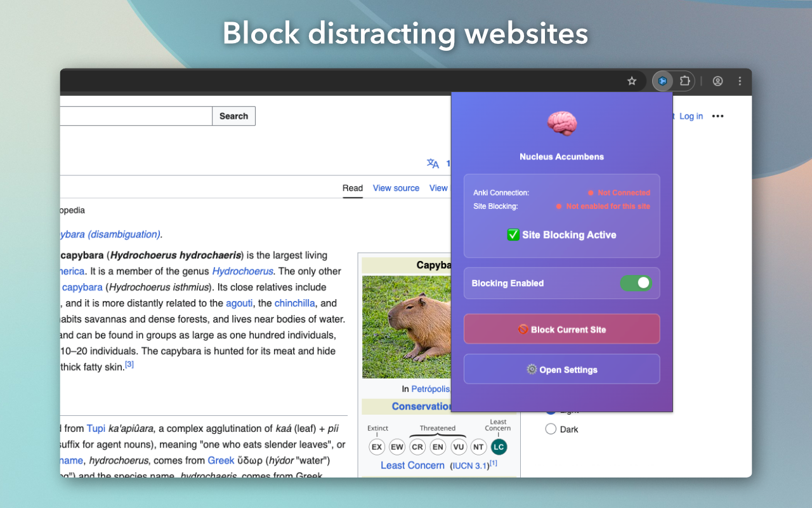Click the teal LC conservation status badge
Image resolution: width=812 pixels, height=508 pixels.
point(499,447)
